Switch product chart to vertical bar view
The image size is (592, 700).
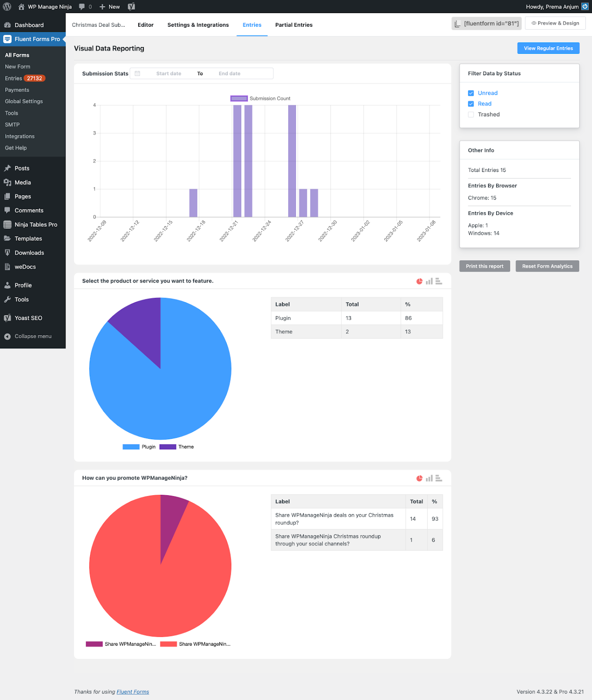pos(429,281)
